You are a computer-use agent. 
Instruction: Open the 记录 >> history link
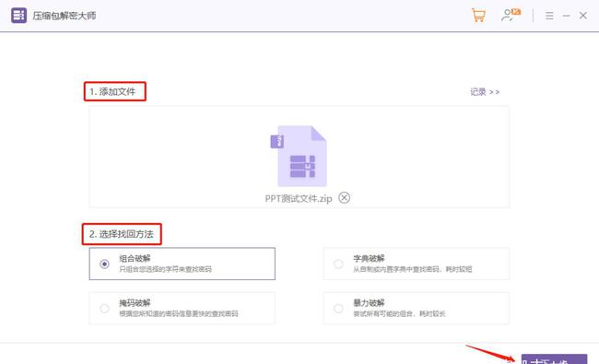485,91
